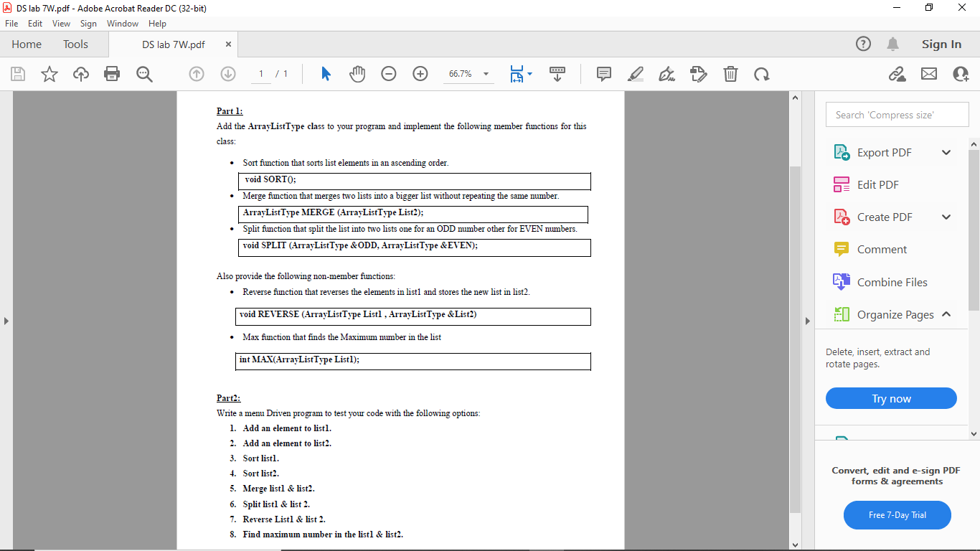980x551 pixels.
Task: Open the zoom percentage dropdown
Action: pos(485,73)
